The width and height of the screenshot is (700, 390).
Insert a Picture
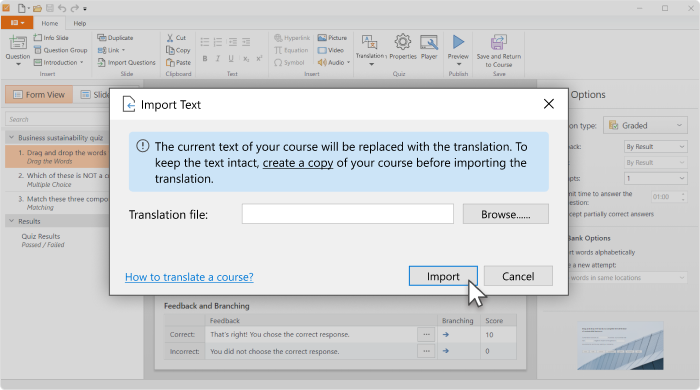click(332, 38)
